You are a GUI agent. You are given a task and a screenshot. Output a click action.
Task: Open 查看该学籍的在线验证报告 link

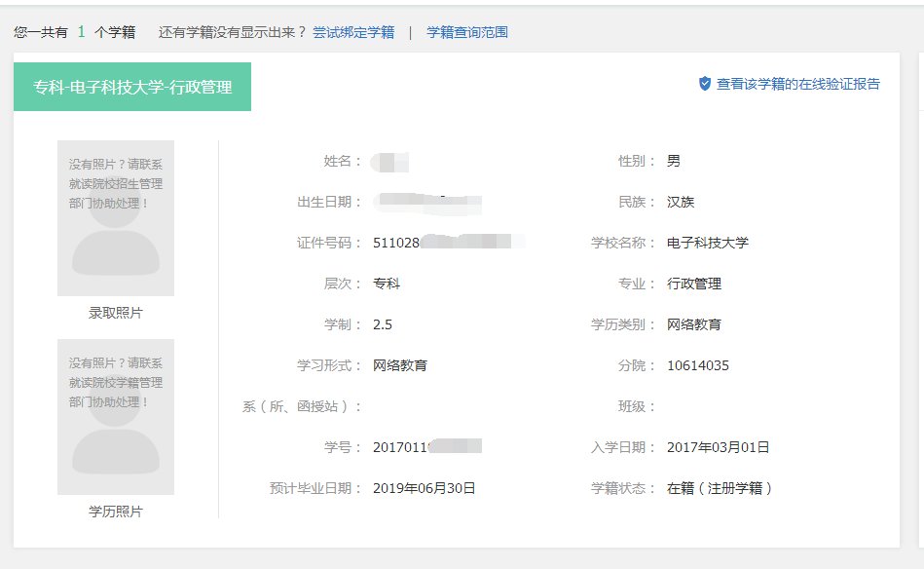coord(797,85)
